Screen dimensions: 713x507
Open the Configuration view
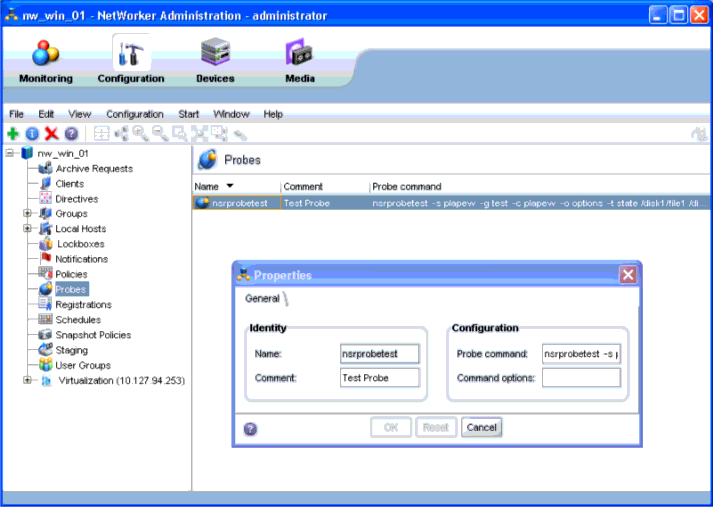(131, 61)
